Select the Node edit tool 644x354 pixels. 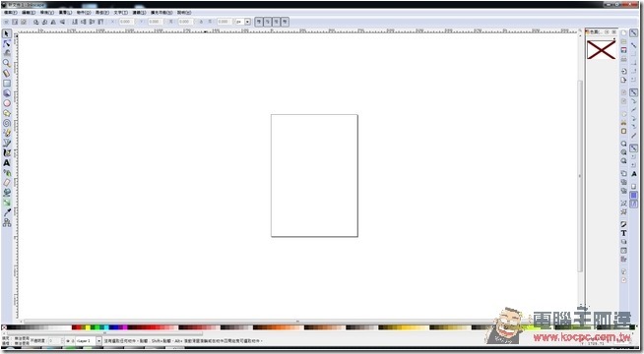click(7, 43)
